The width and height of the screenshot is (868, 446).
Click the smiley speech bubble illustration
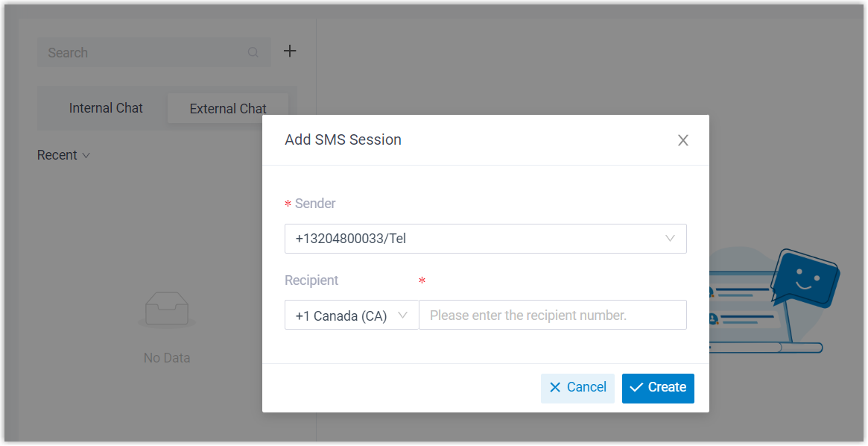[805, 277]
